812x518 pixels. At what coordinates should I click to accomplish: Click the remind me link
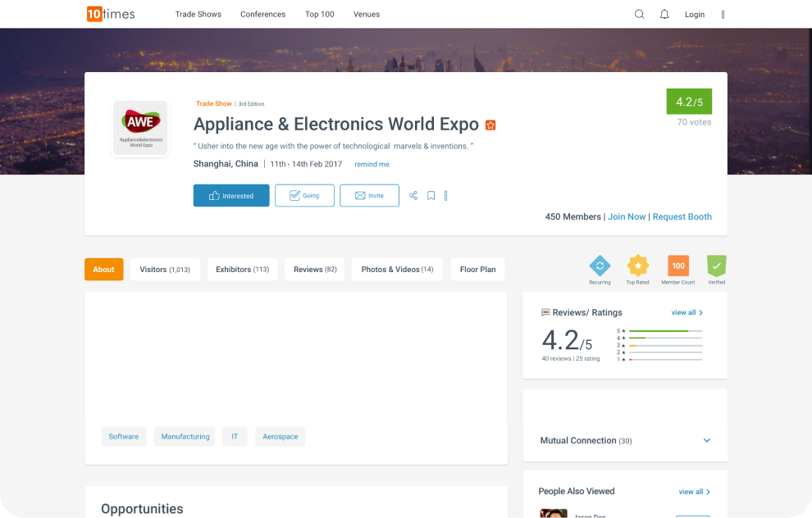pyautogui.click(x=372, y=165)
